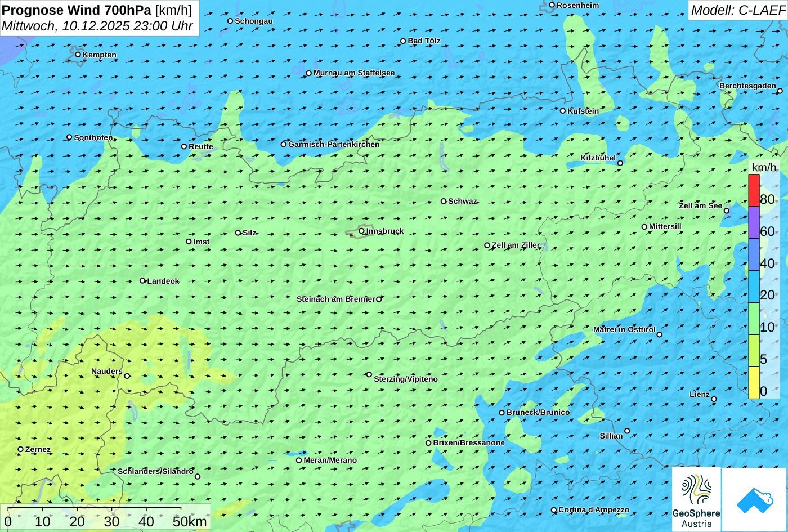Click the Bruneck/Brunico marker

click(x=502, y=413)
